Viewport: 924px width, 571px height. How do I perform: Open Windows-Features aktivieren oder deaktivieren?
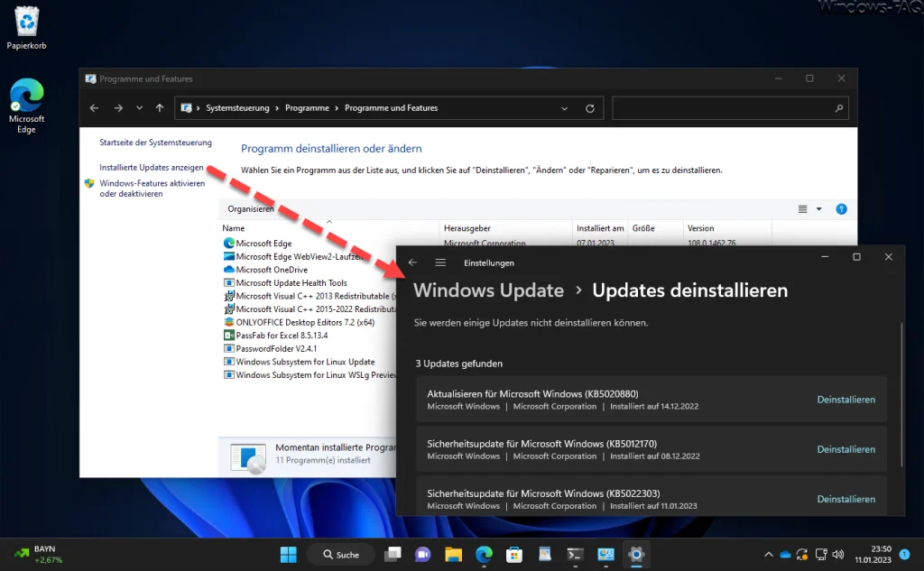pyautogui.click(x=152, y=189)
